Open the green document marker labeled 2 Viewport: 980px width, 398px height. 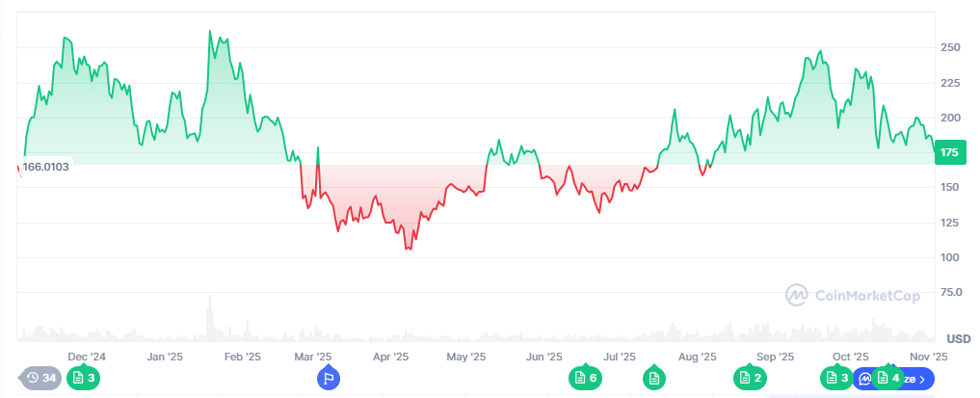(749, 378)
